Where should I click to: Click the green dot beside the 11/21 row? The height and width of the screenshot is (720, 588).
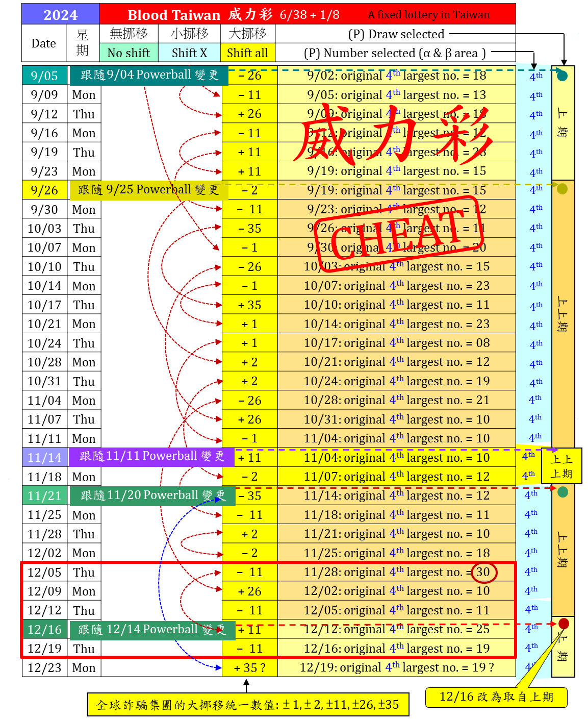[563, 492]
